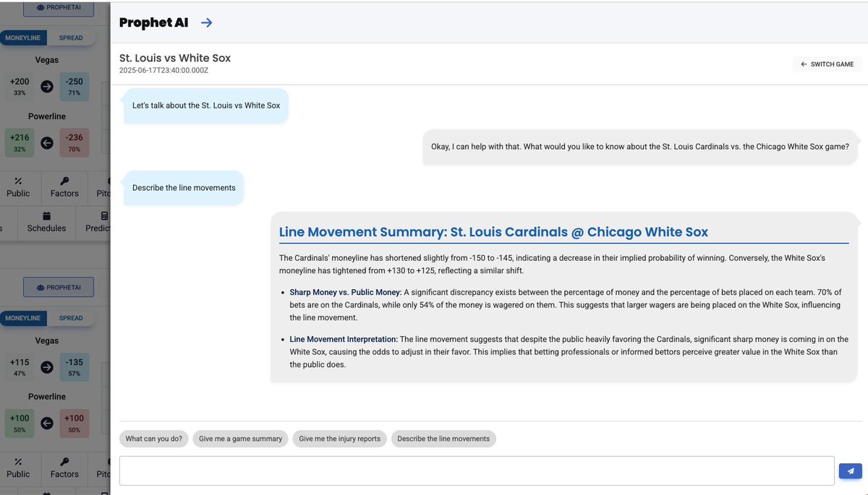Choose 'Describe the line movements' suggestion chip
The height and width of the screenshot is (495, 868).
point(443,439)
